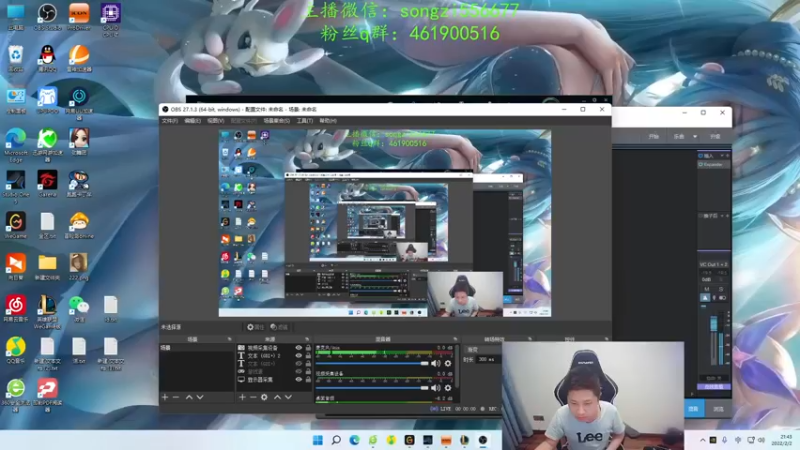Lock the 文本 (GDI+) 2 source
This screenshot has height=450, width=800.
pos(308,356)
